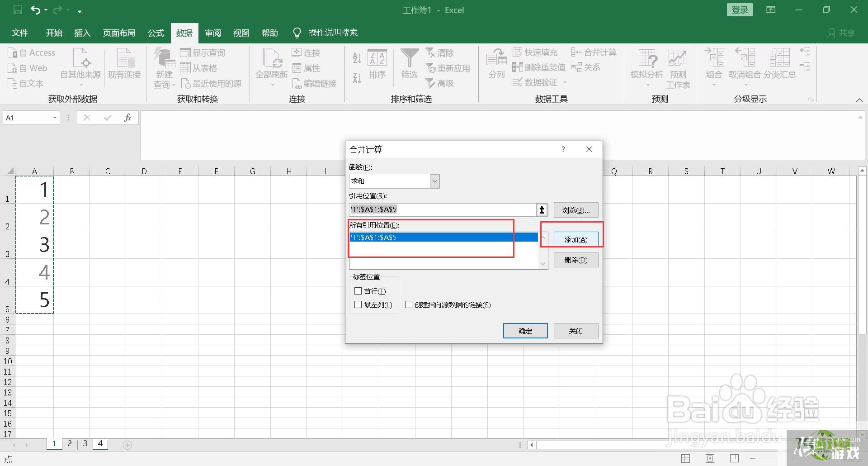Switch to Formulas (公式) tab
The width and height of the screenshot is (868, 466).
coord(156,33)
